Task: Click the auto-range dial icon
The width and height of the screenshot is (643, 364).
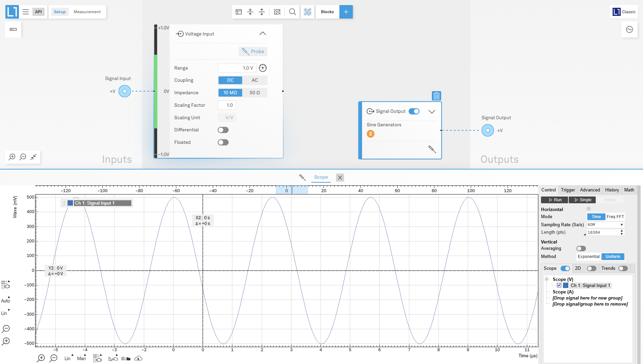Action: (x=263, y=68)
